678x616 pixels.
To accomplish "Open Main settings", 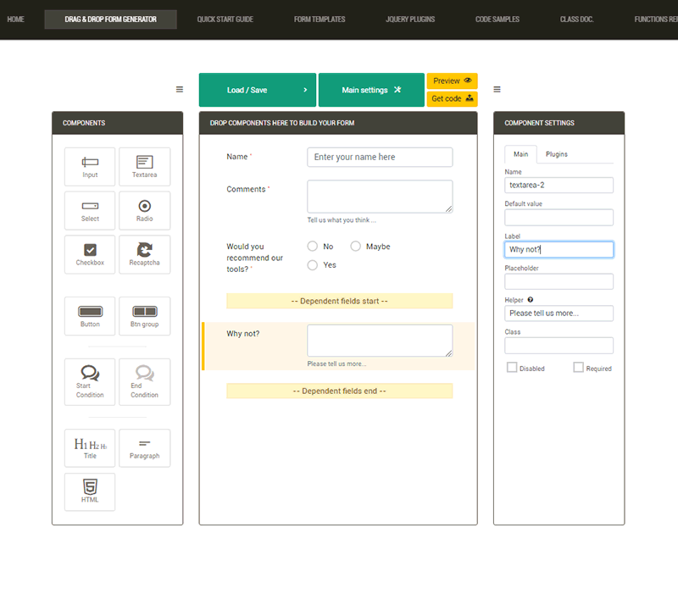I will 370,90.
